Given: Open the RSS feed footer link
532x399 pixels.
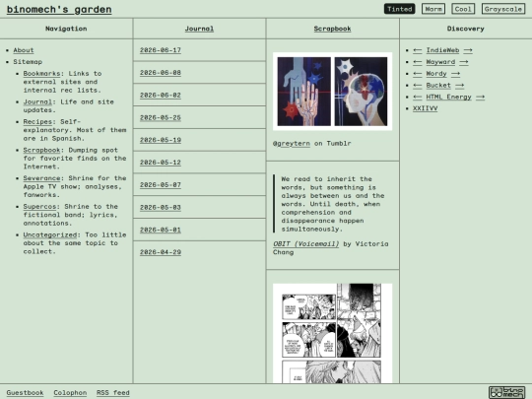Looking at the screenshot, I should [113, 392].
